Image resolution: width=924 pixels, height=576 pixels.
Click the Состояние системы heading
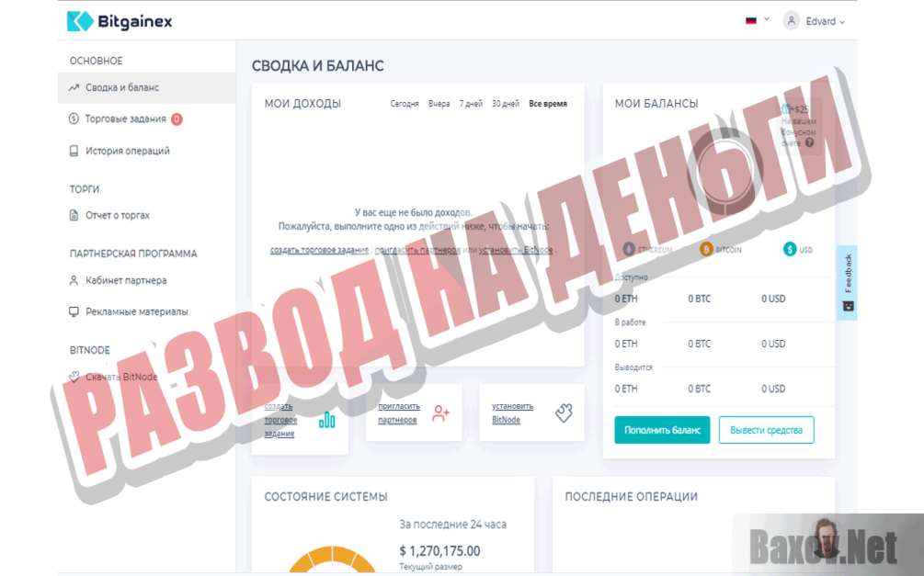click(x=325, y=496)
